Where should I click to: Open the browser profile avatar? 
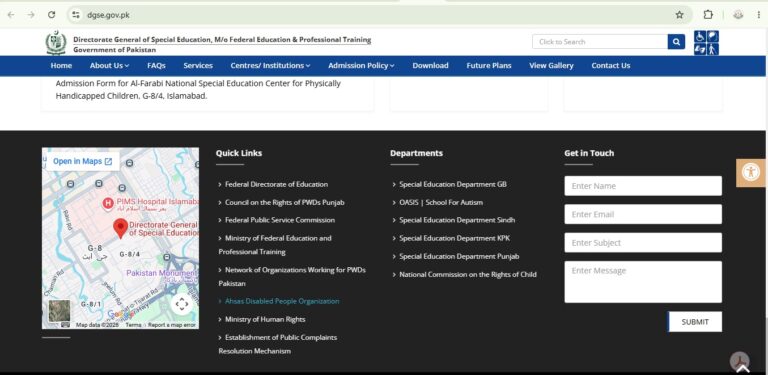pyautogui.click(x=738, y=15)
